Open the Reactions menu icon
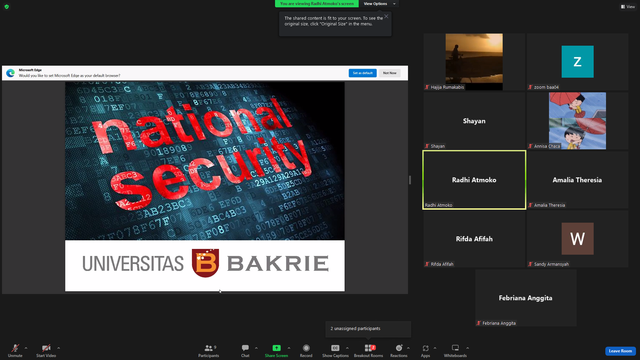The image size is (640, 360). (x=399, y=348)
